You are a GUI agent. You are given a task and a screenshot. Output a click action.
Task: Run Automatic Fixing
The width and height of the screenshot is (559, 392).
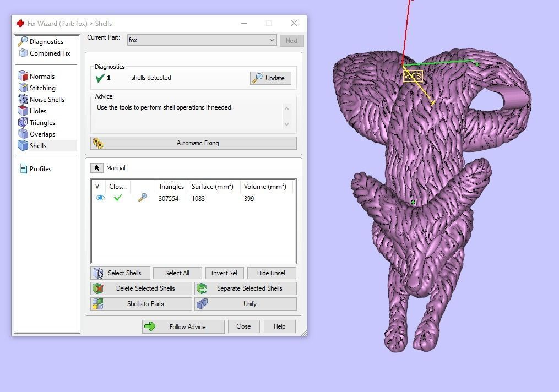(x=193, y=143)
